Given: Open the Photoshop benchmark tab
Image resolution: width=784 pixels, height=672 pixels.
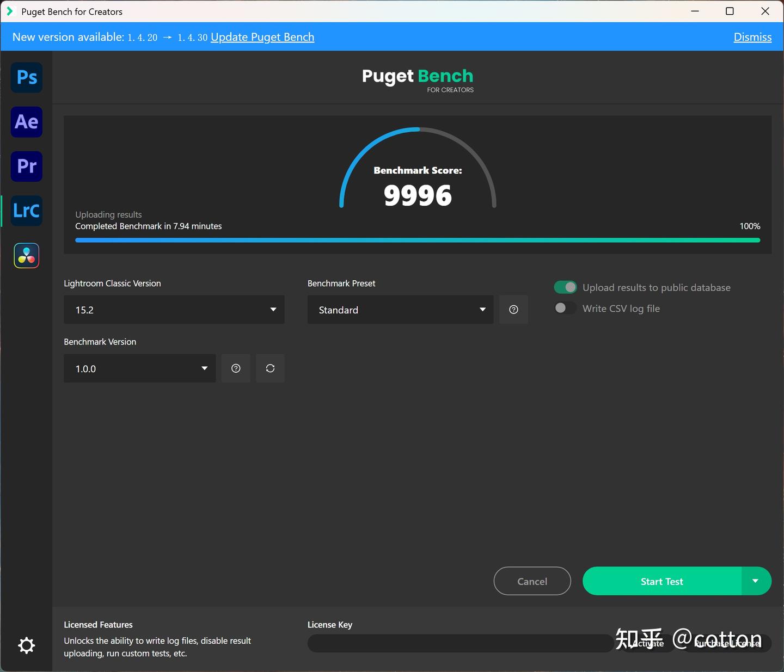Looking at the screenshot, I should (27, 77).
